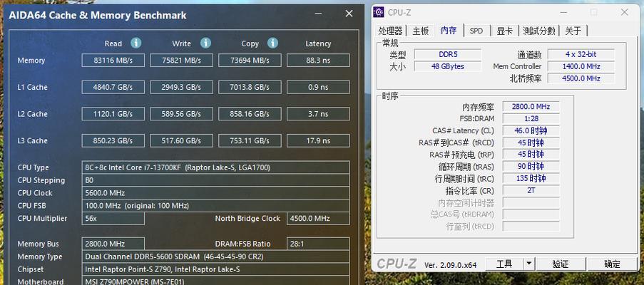Click the Memory Read value 83116 MB/s
Image resolution: width=644 pixels, height=285 pixels.
[x=113, y=61]
